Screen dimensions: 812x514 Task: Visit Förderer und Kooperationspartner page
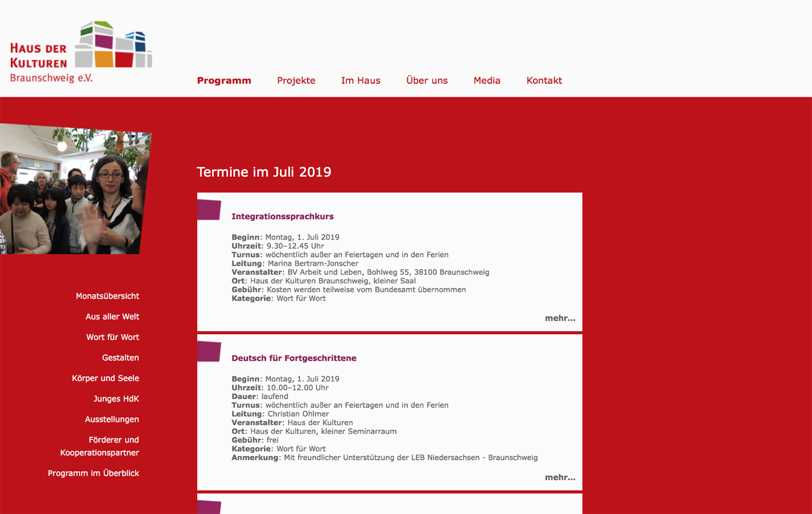tap(100, 446)
